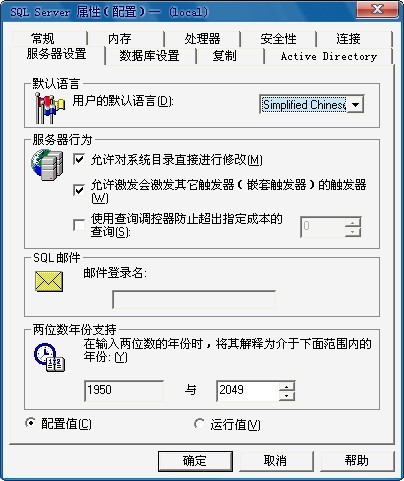
Task: Click the clock calendar icon for year support
Action: tap(49, 358)
